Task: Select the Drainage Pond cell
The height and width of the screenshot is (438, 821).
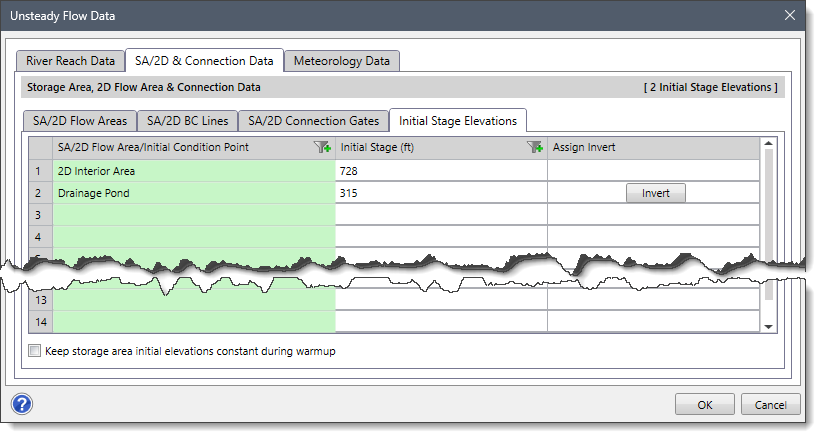Action: (194, 193)
